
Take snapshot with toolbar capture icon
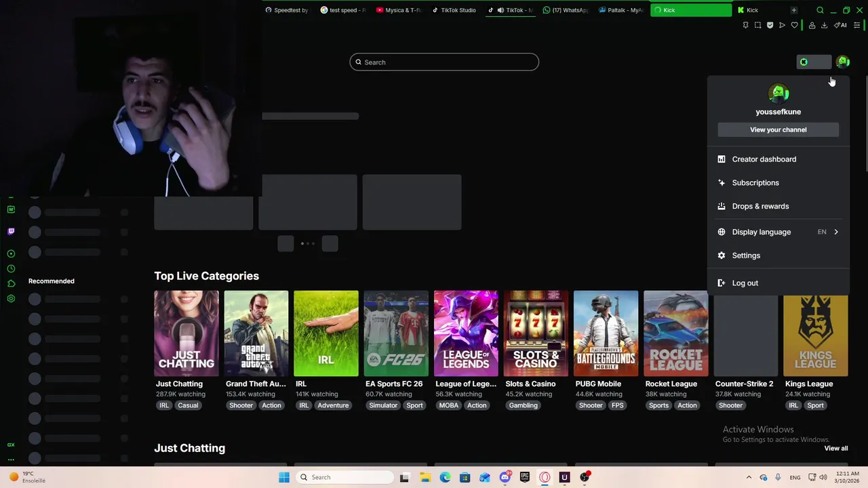(757, 25)
